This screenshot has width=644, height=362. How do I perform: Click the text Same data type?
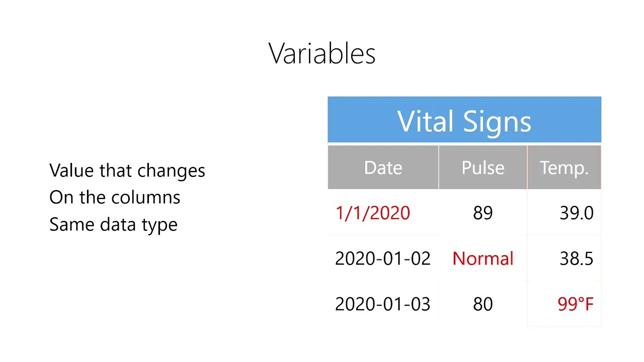coord(113,225)
